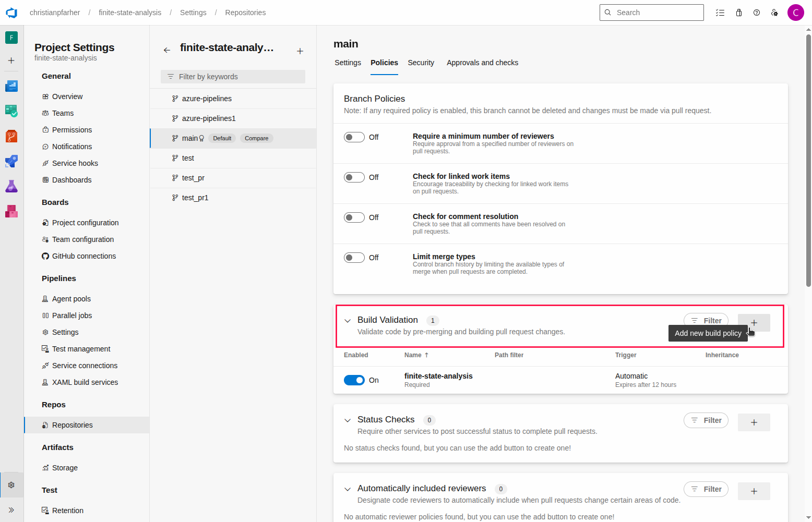
Task: Click the plus icon in left rail
Action: click(11, 60)
